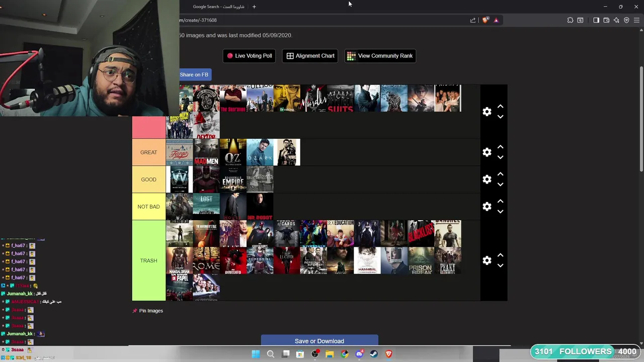
Task: Select the Mad Men poster
Action: pyautogui.click(x=206, y=152)
